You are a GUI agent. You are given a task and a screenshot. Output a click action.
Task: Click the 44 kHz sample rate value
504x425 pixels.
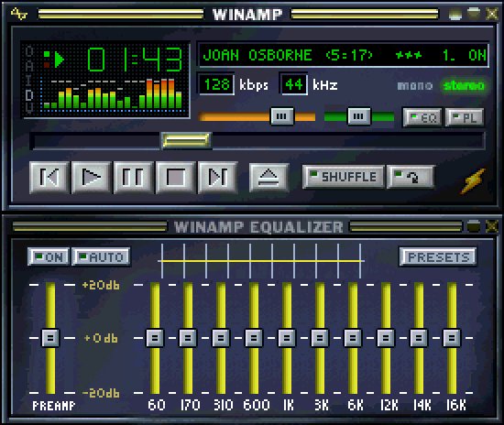294,84
